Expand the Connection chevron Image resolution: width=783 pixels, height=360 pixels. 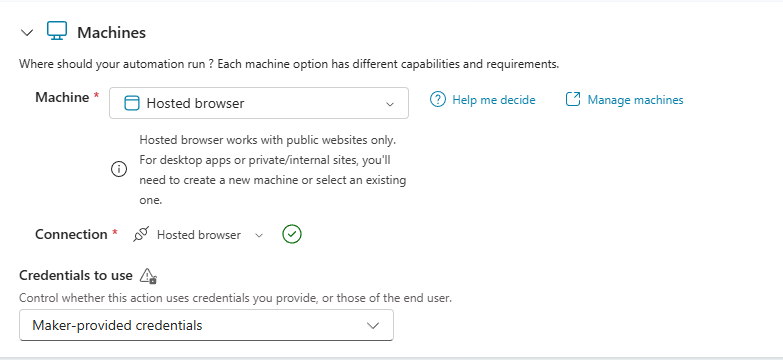[x=259, y=235]
